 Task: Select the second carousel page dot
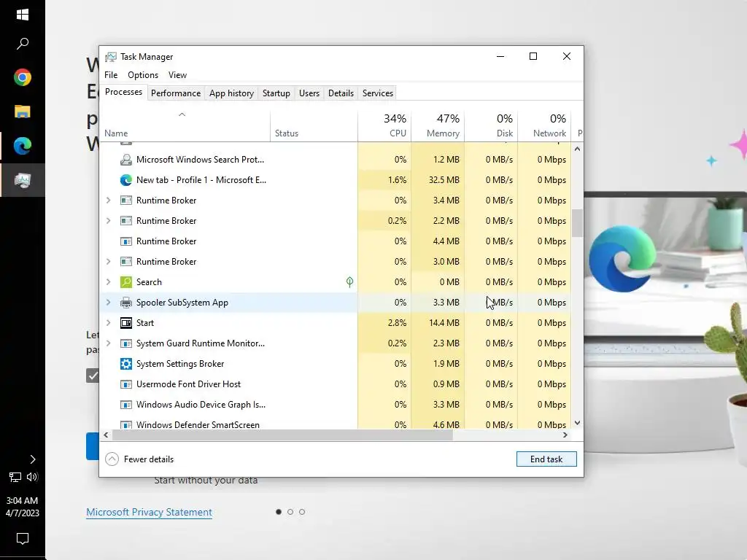pos(290,512)
